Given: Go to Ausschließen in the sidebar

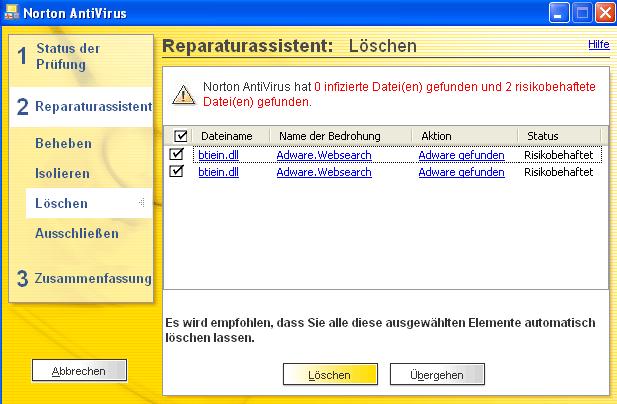Looking at the screenshot, I should click(x=77, y=233).
